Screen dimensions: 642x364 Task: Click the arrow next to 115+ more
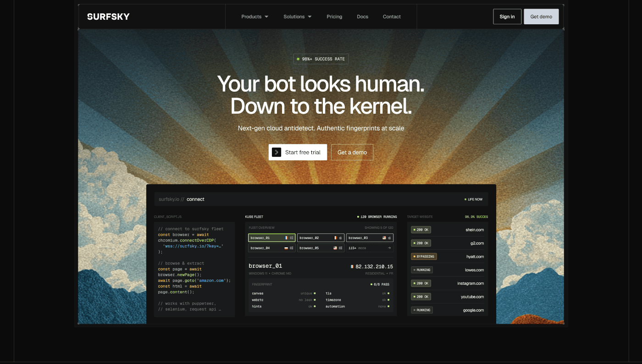[x=389, y=248]
